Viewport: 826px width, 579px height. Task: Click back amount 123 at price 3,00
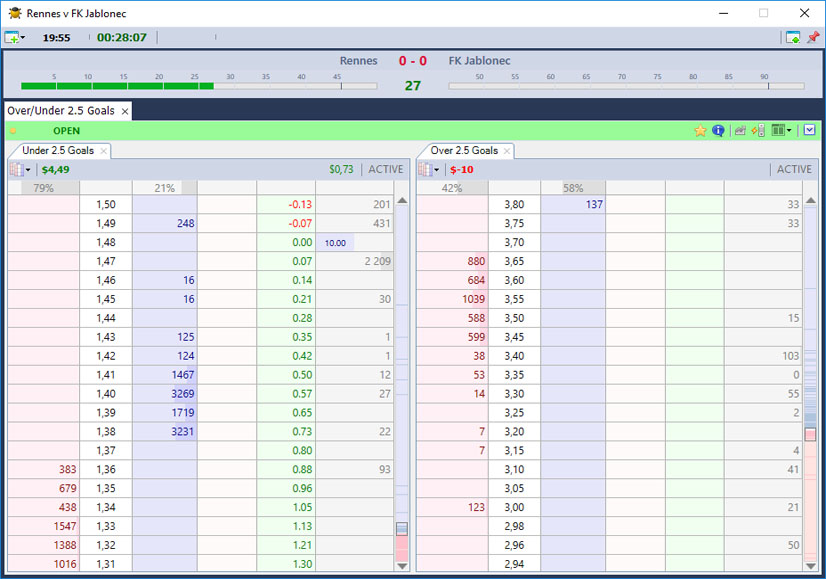tap(453, 507)
